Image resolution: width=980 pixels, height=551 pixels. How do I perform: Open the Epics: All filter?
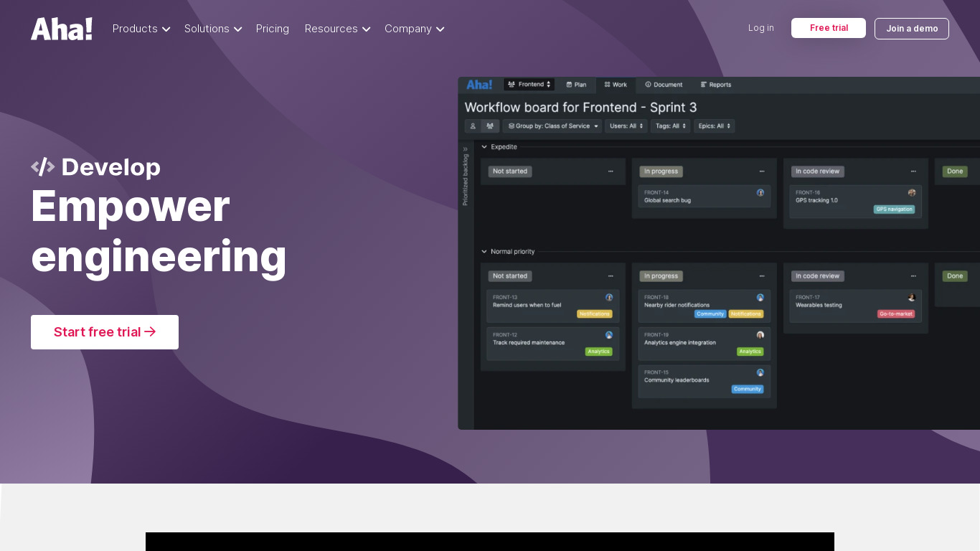[714, 126]
